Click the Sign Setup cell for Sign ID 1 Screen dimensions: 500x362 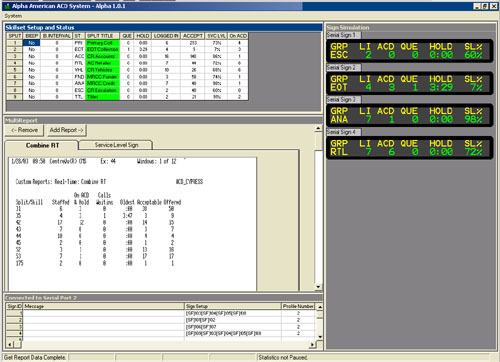(x=233, y=313)
